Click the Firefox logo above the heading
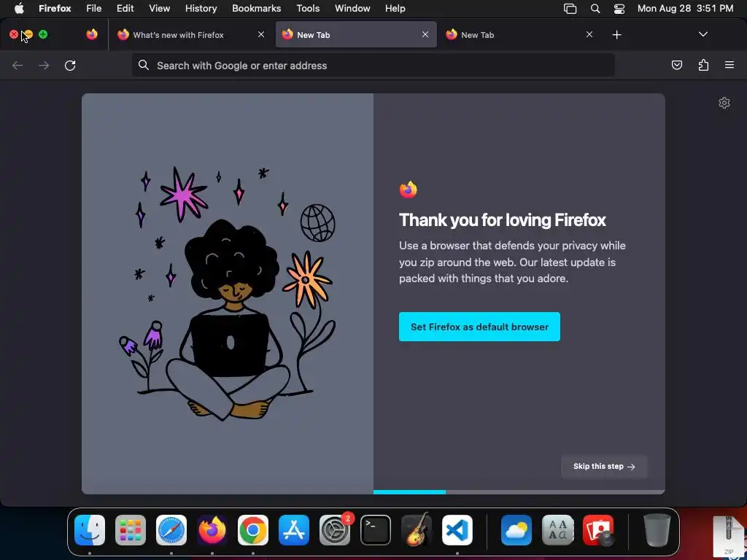Screen dimensions: 747x560 click(x=409, y=190)
